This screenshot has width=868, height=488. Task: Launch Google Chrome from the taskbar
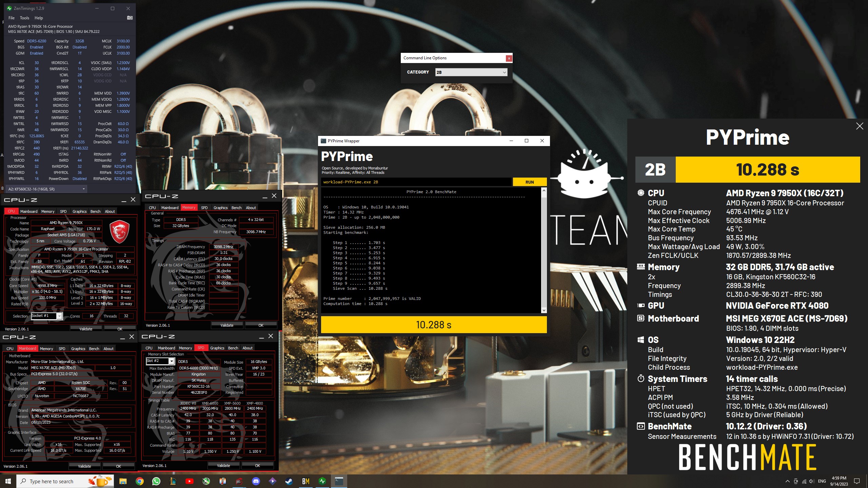139,481
